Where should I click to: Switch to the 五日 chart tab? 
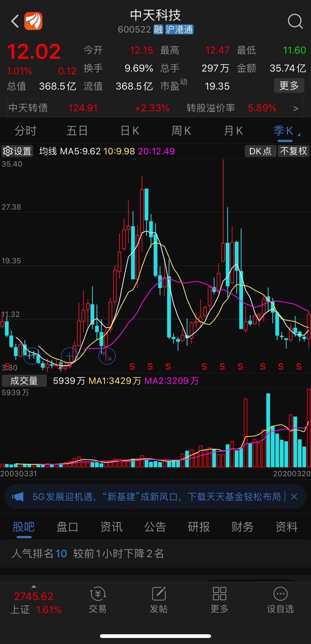pyautogui.click(x=77, y=131)
